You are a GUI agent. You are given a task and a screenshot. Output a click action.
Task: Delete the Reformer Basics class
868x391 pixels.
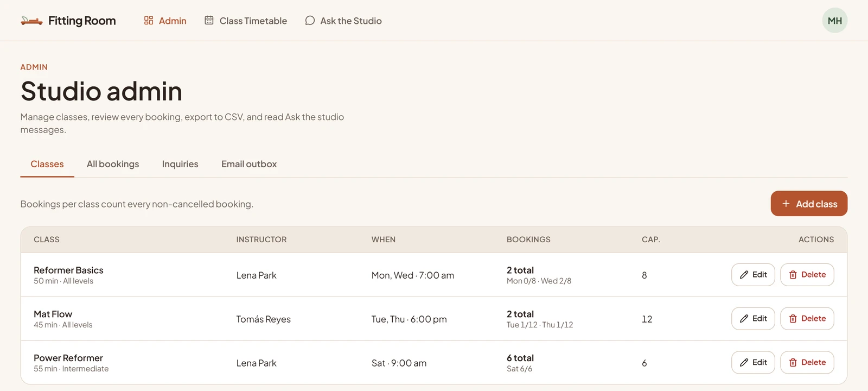point(807,275)
